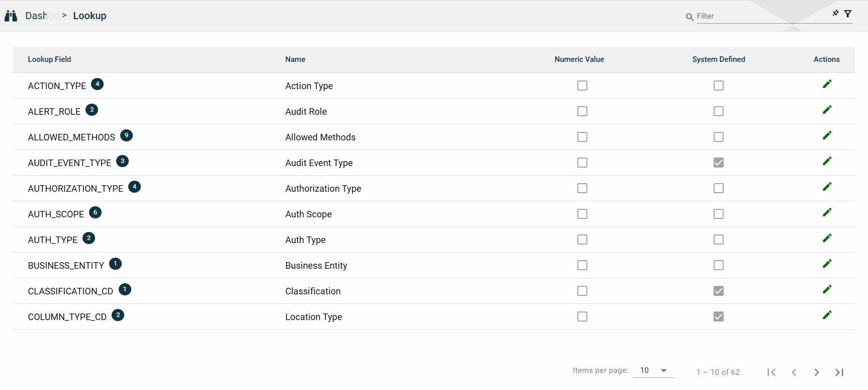Click the badge count next to ALLOWED_METHODS

pyautogui.click(x=126, y=135)
